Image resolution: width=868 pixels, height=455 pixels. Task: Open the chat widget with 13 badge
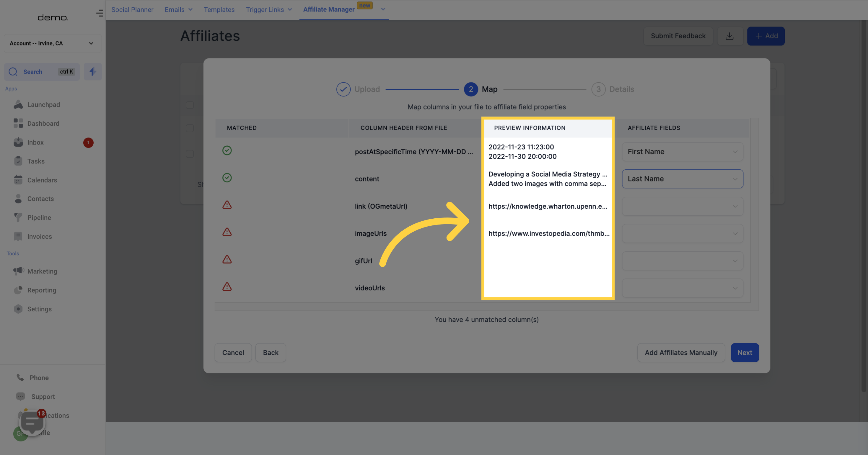(32, 423)
